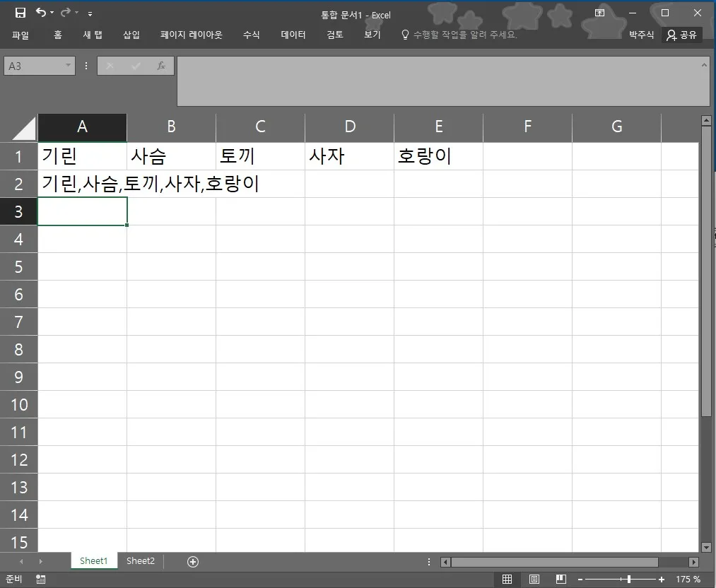Open the 파일 menu tab
This screenshot has height=588, width=716.
click(20, 35)
